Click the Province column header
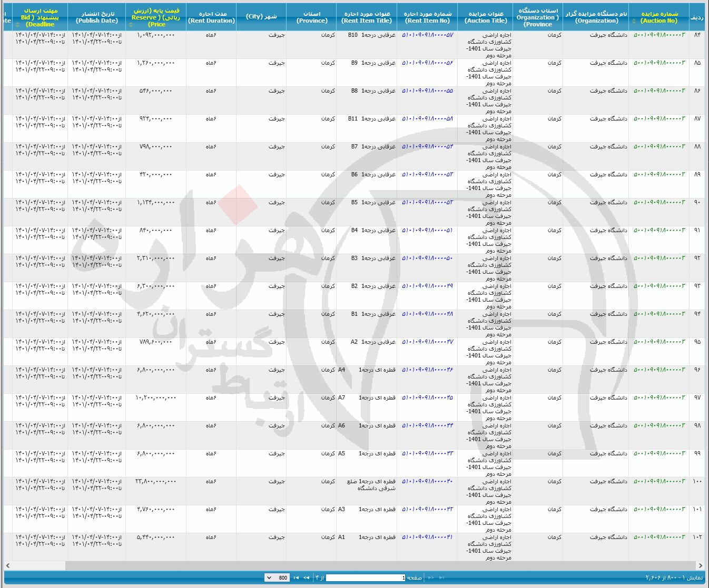 coord(312,17)
